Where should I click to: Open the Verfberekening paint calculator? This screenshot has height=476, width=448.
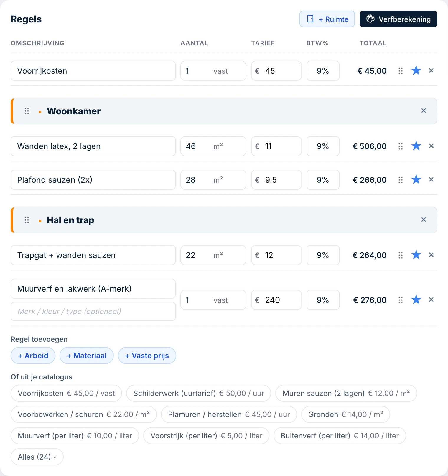click(398, 19)
